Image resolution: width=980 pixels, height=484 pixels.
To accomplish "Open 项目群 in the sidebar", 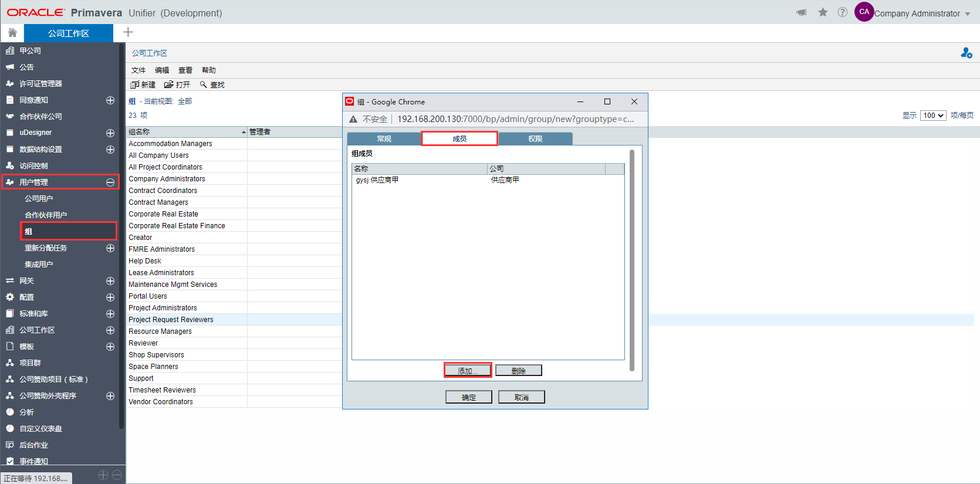I will click(30, 363).
